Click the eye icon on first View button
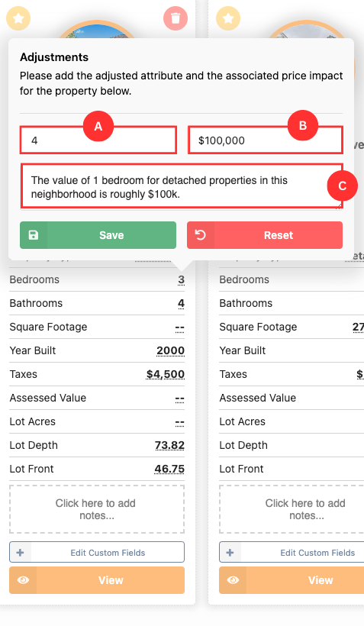364x626 pixels. click(23, 580)
